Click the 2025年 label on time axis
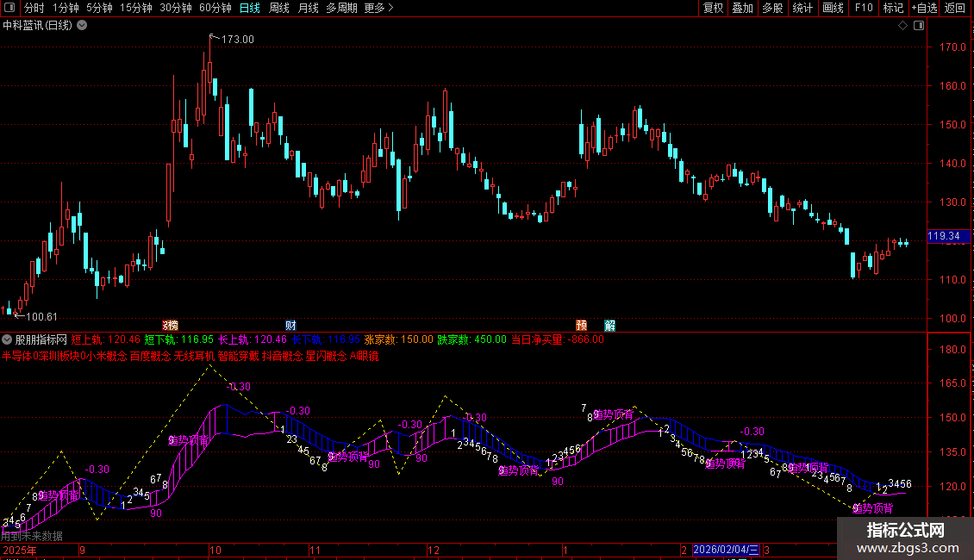Image resolution: width=974 pixels, height=560 pixels. click(19, 550)
